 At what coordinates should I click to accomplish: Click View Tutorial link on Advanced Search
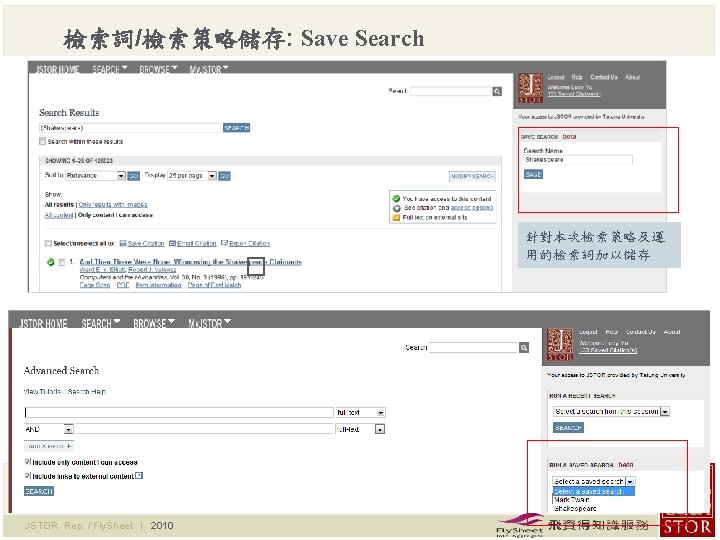pyautogui.click(x=42, y=392)
